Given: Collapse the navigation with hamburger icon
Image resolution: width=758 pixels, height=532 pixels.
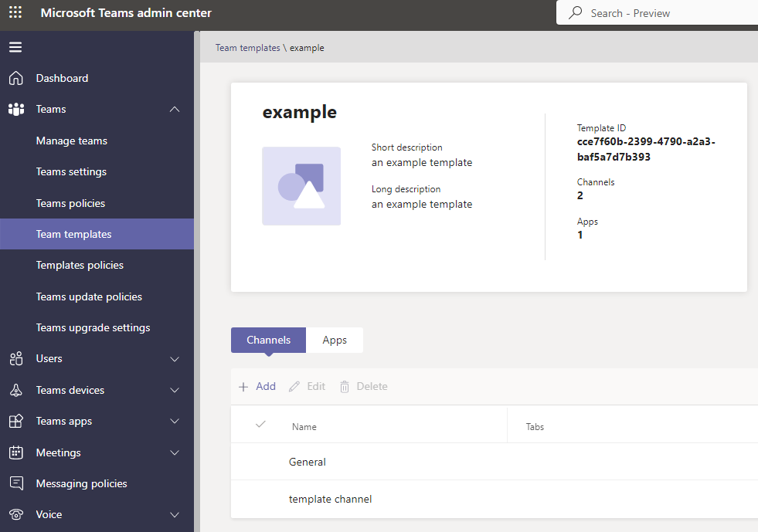Looking at the screenshot, I should point(15,47).
